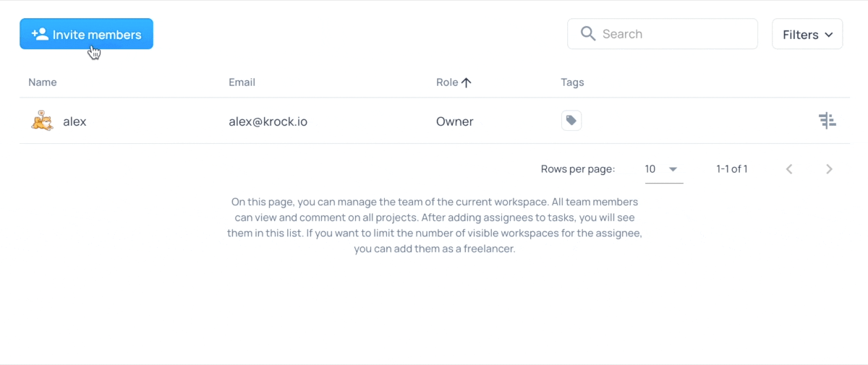Focus the Search input field
The width and height of the screenshot is (868, 365).
point(663,34)
